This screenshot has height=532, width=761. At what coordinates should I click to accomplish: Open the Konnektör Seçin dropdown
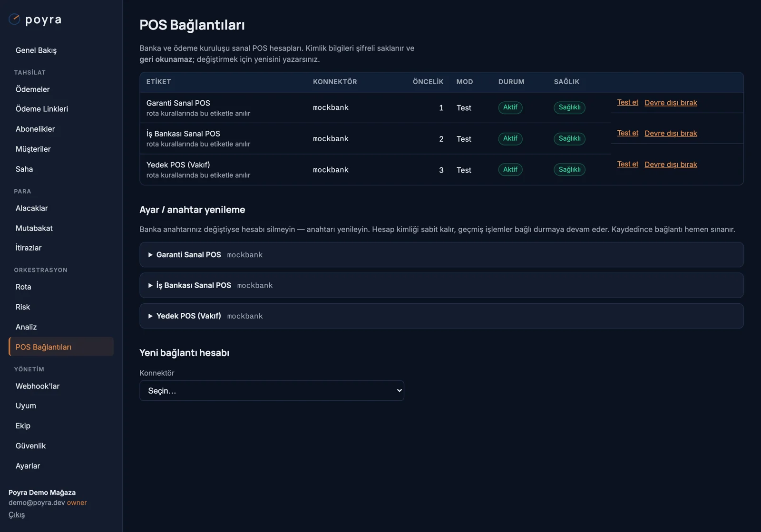(x=272, y=391)
